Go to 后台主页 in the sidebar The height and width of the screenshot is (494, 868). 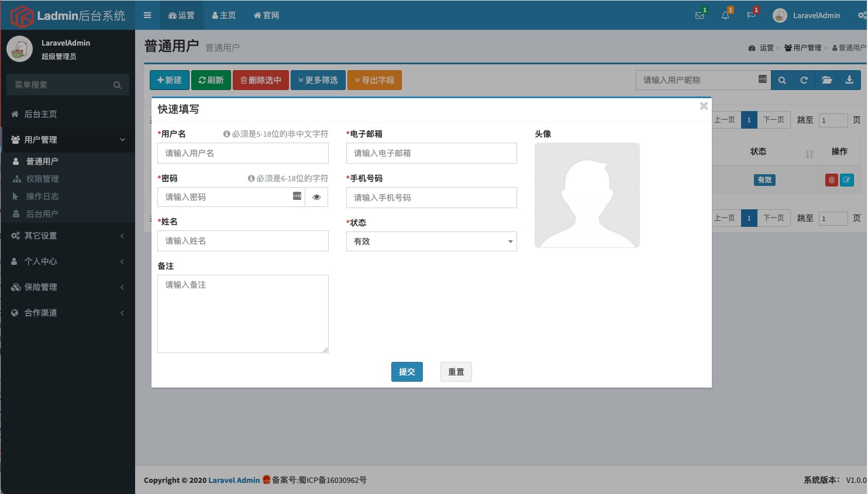pyautogui.click(x=68, y=114)
